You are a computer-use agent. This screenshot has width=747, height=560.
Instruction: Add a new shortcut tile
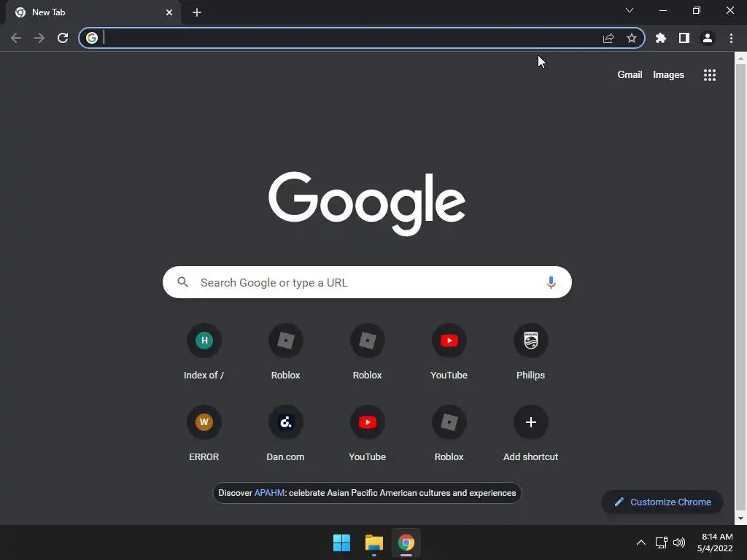coord(531,434)
